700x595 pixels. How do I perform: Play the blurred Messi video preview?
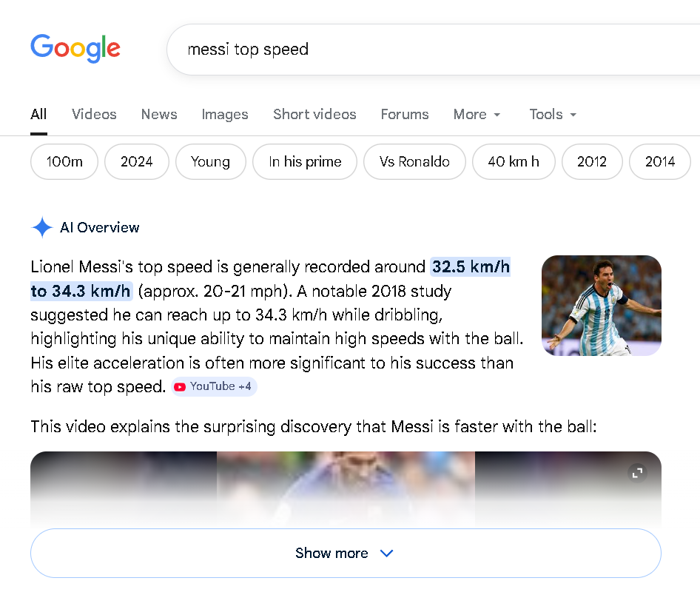pos(346,488)
